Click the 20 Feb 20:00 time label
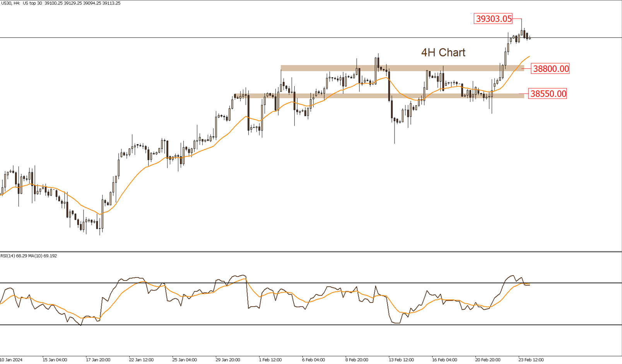 [x=488, y=360]
